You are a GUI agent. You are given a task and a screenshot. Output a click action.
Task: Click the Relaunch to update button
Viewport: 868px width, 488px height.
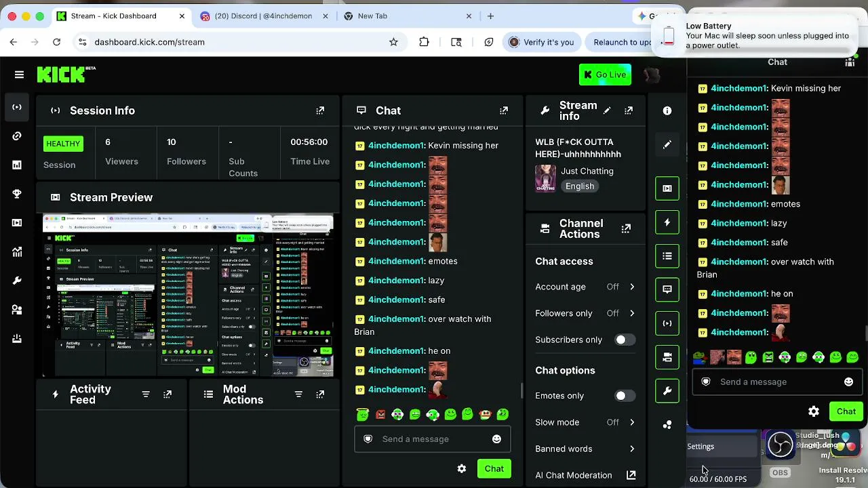620,42
